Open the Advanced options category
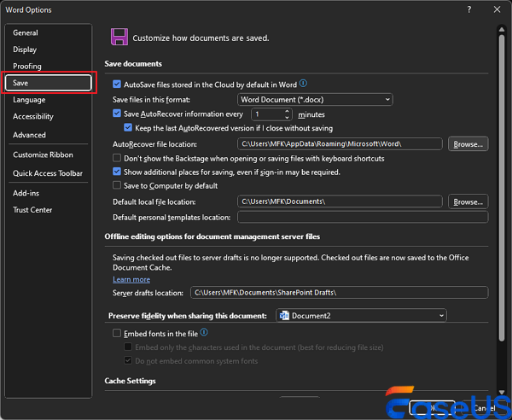 (29, 135)
